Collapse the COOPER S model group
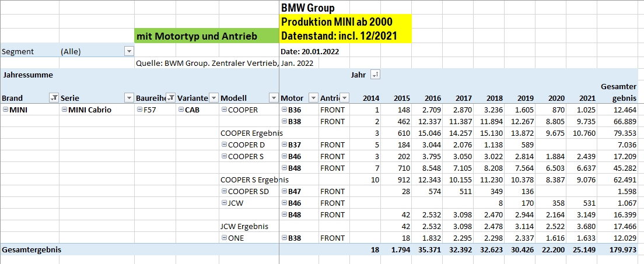This screenshot has height=264, width=644. [x=224, y=157]
